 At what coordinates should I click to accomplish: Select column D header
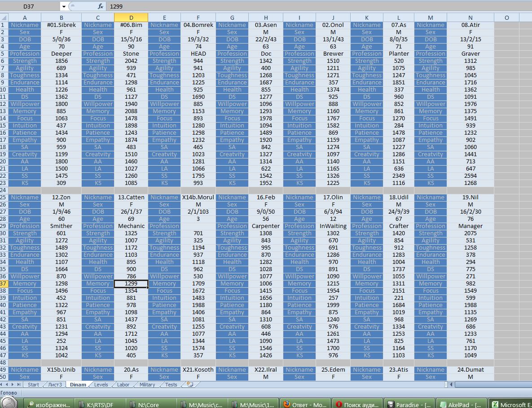tap(131, 18)
